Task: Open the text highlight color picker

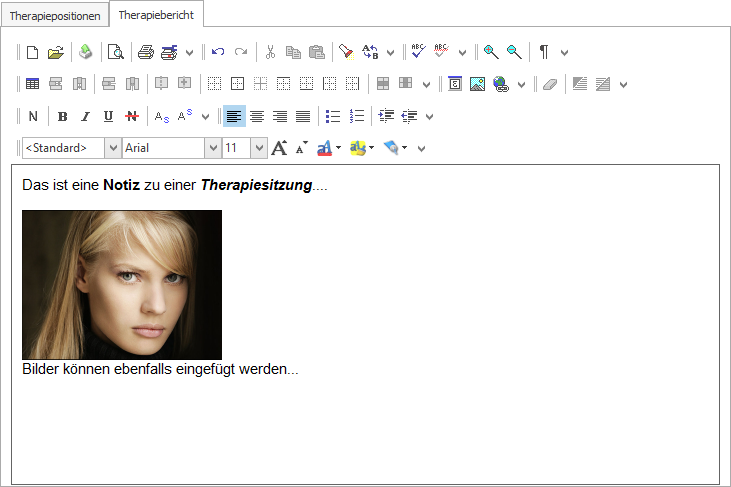Action: 362,148
